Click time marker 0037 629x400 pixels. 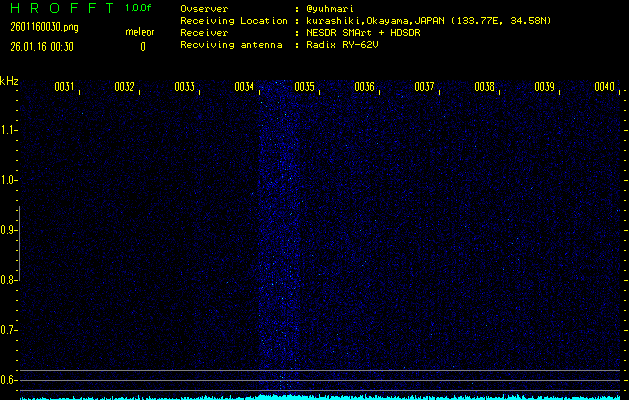point(424,87)
